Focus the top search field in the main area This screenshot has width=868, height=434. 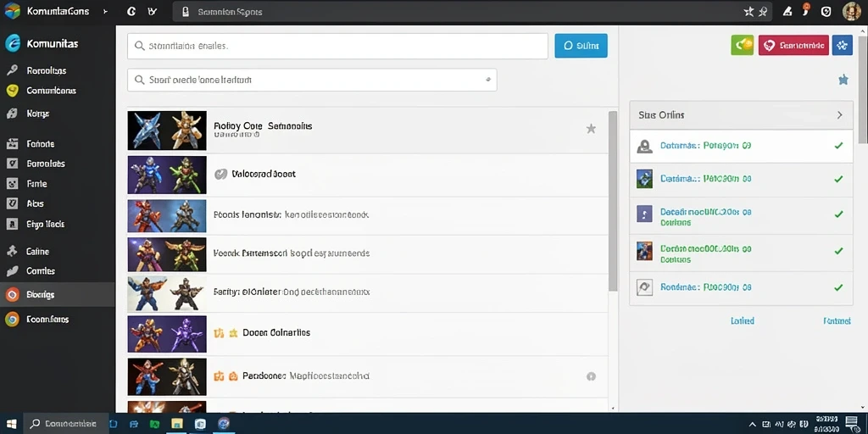[337, 46]
